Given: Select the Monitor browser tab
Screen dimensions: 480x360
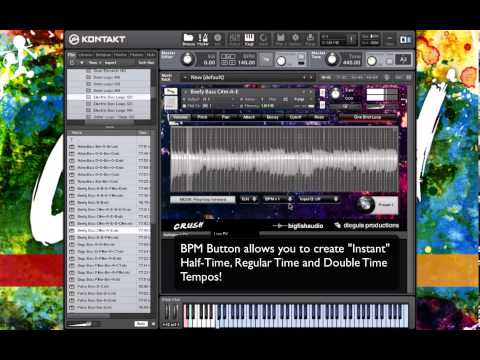Looking at the screenshot, I should [x=120, y=55].
